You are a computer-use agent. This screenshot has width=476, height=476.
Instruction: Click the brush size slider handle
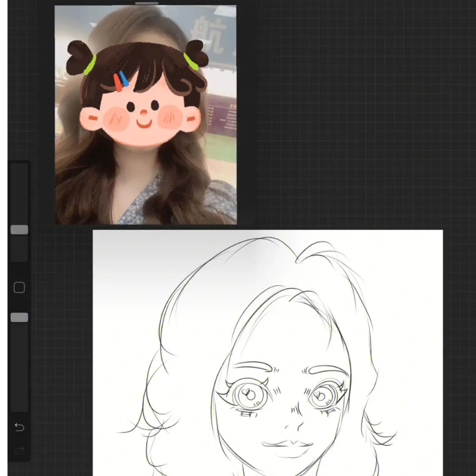tap(19, 229)
